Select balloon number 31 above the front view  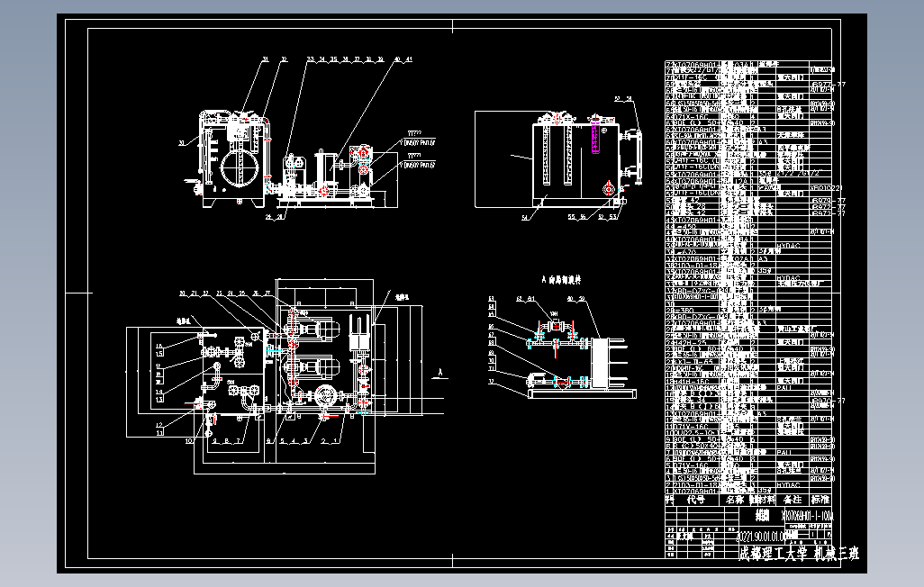click(265, 59)
